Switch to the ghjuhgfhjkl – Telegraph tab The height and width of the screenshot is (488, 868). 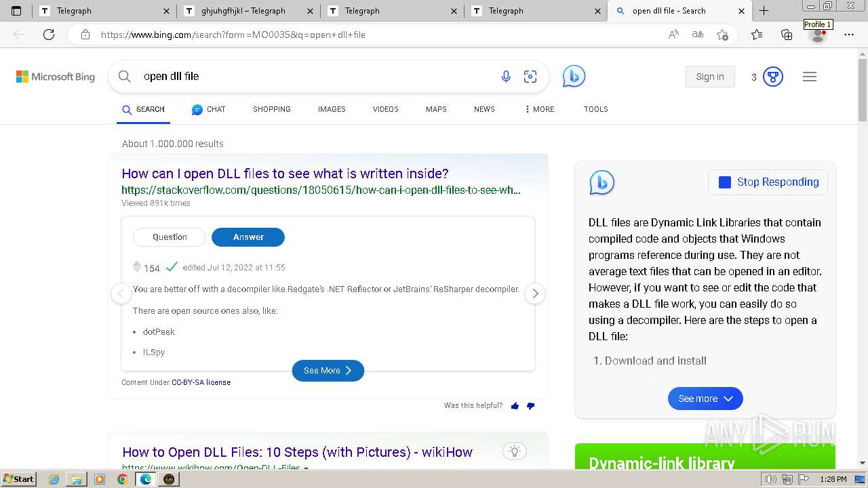tap(248, 11)
